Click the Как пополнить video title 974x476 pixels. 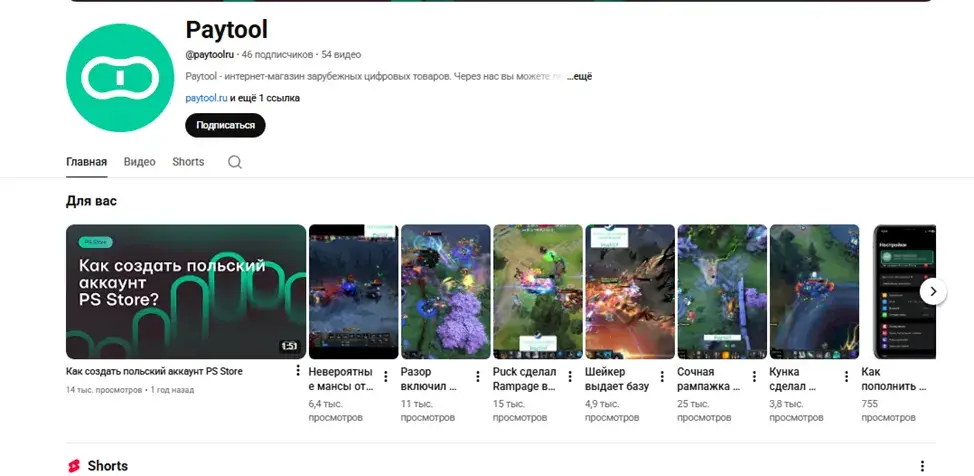pyautogui.click(x=893, y=379)
